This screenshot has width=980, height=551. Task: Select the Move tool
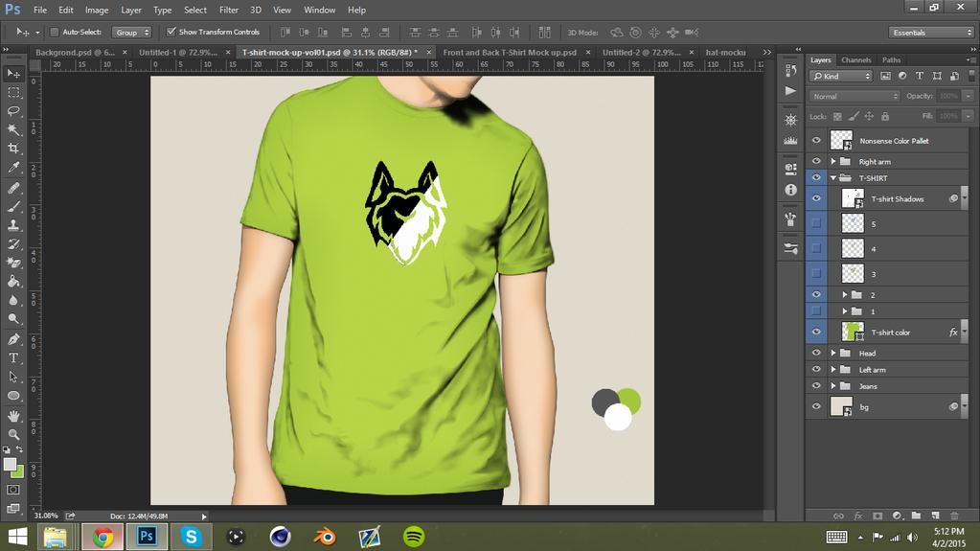point(13,74)
